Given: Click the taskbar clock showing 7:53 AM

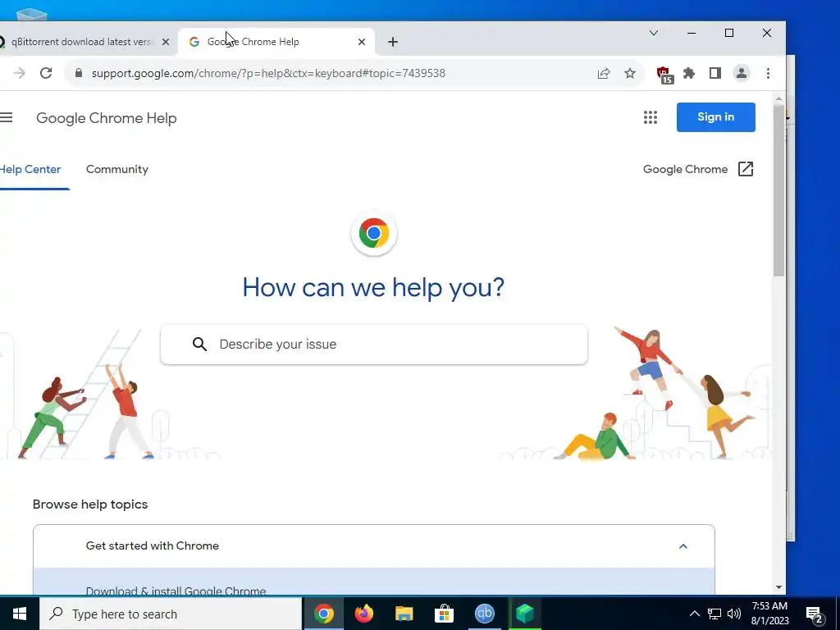Looking at the screenshot, I should [769, 614].
